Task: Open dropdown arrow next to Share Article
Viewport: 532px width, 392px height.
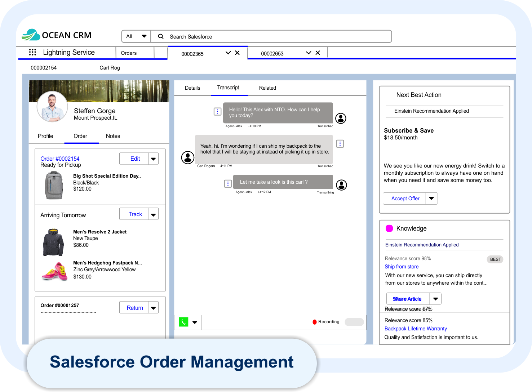Action: coord(435,299)
